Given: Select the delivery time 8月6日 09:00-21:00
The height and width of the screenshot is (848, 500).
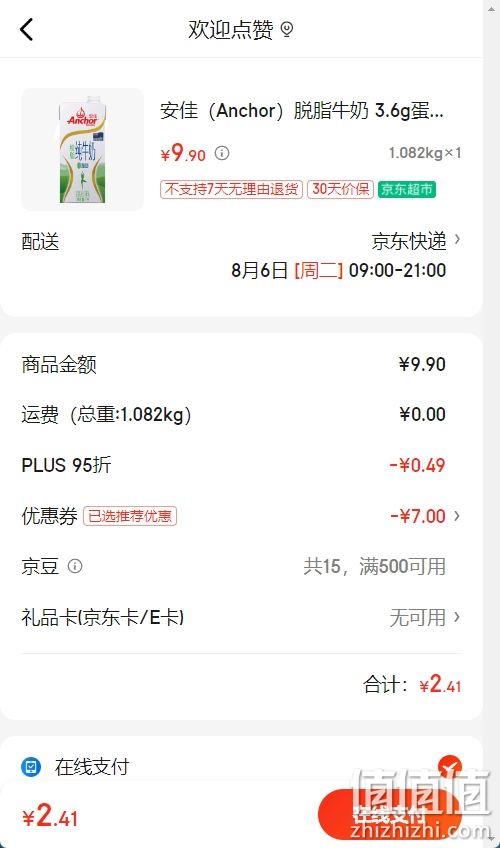Looking at the screenshot, I should [338, 270].
